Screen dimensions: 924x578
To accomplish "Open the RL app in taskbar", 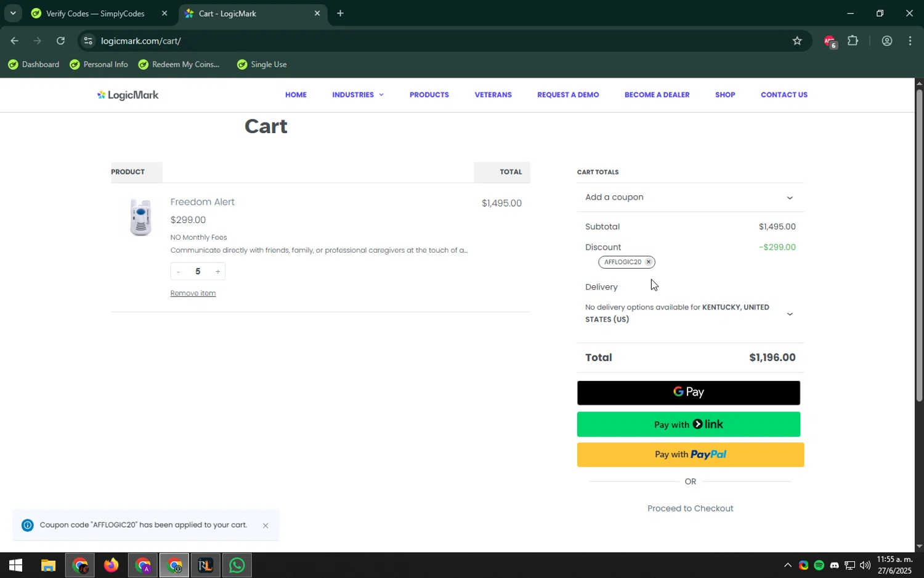I will (x=206, y=566).
